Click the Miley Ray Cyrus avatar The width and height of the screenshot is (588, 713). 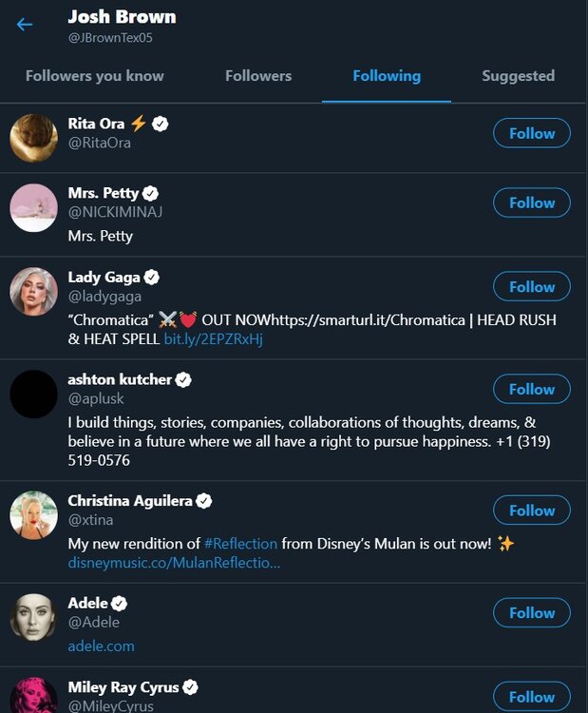click(34, 697)
